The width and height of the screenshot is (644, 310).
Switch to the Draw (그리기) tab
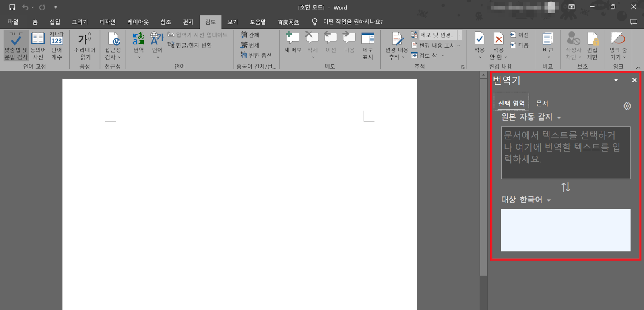(x=80, y=22)
